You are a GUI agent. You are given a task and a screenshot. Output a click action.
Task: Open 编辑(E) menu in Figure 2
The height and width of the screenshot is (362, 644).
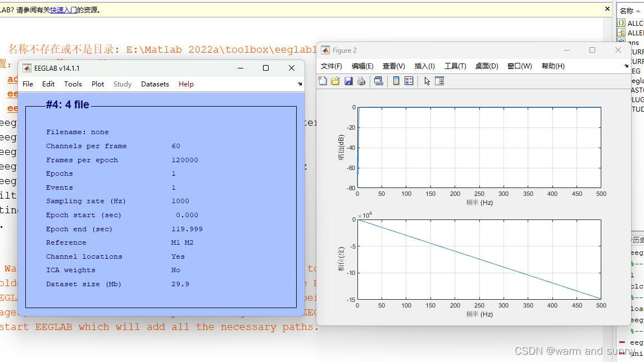click(x=362, y=66)
